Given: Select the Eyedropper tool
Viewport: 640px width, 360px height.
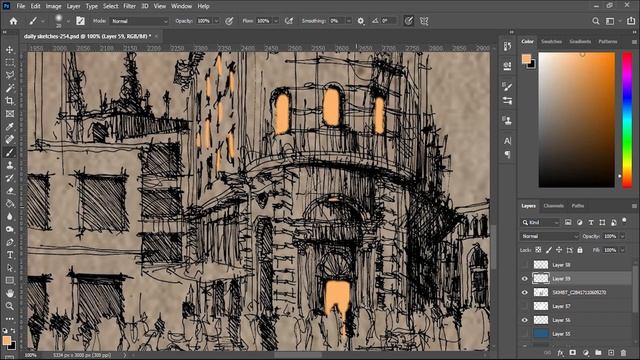Looking at the screenshot, I should pyautogui.click(x=10, y=127).
